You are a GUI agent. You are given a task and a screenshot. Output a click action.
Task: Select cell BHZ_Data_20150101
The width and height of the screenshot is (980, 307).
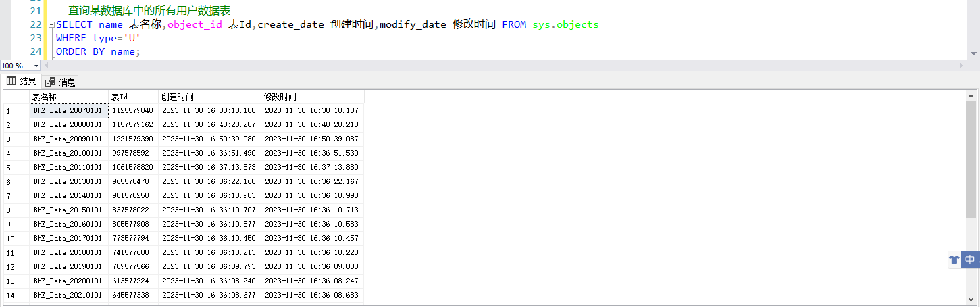click(69, 210)
